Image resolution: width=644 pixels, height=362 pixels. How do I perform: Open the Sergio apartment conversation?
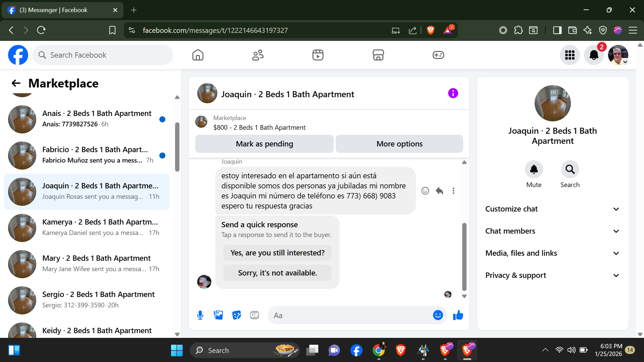[87, 300]
